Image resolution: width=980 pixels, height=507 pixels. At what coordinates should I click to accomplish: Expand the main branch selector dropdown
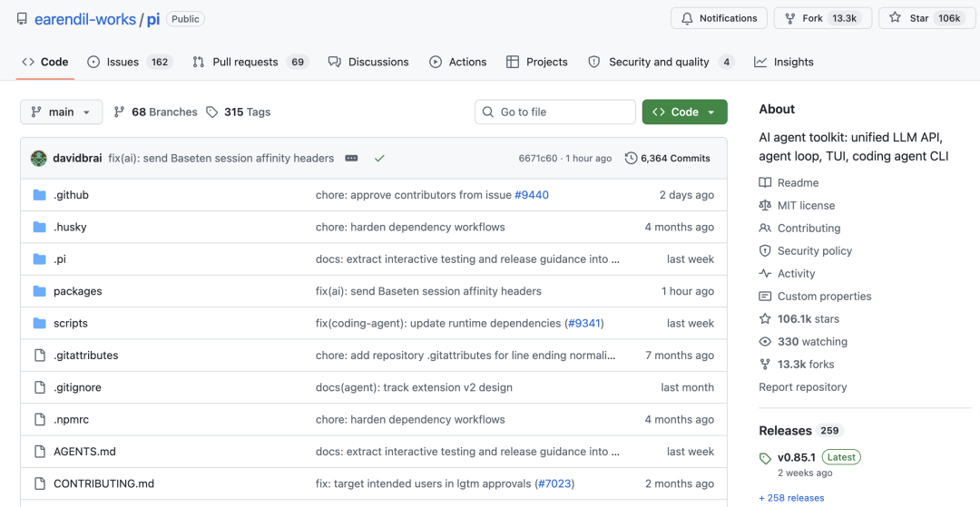pyautogui.click(x=62, y=112)
